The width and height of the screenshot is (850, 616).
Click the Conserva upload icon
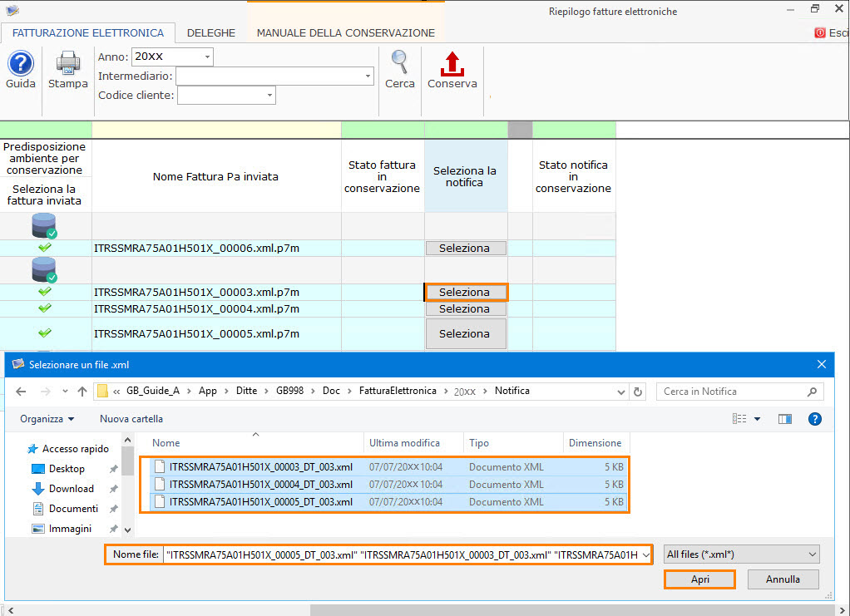pos(452,64)
